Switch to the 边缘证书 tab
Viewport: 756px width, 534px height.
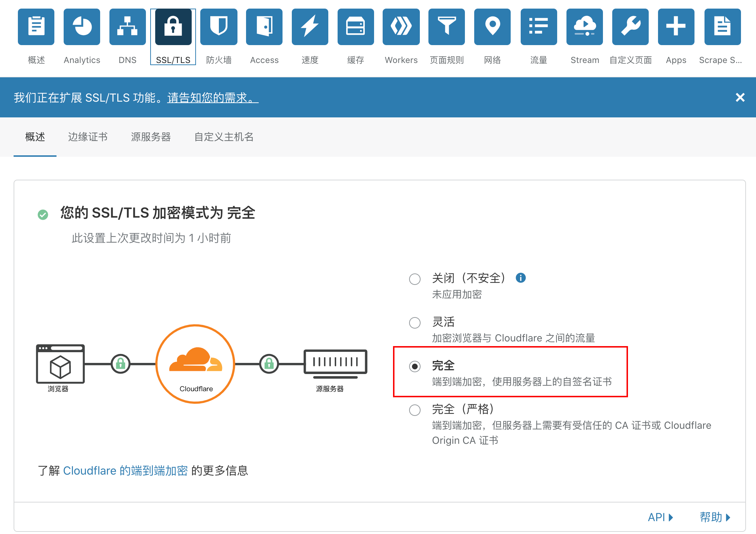point(88,137)
